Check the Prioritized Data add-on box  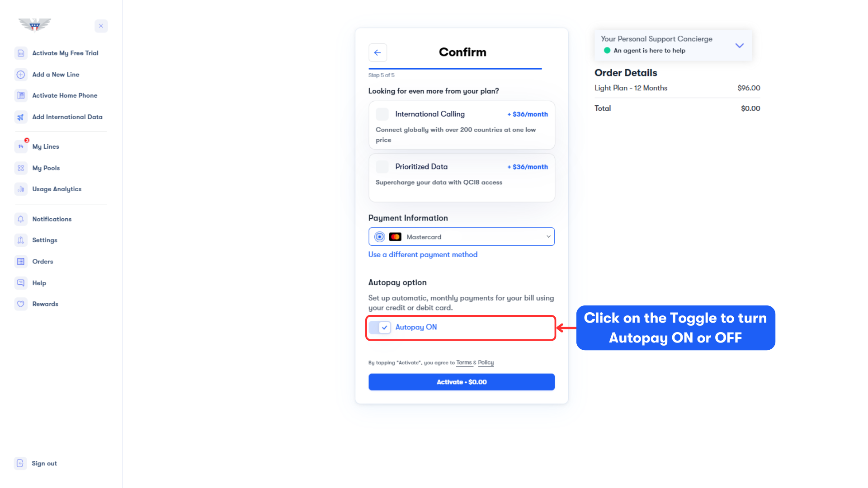coord(382,167)
